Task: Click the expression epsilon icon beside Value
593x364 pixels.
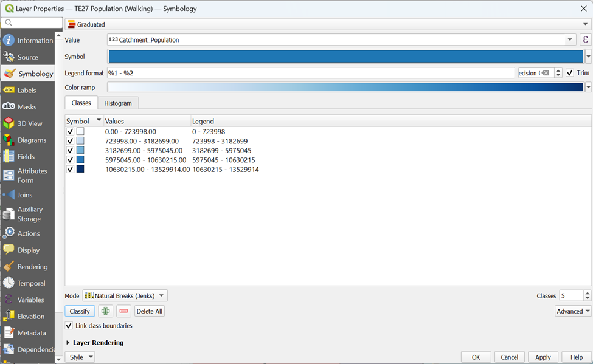Action: (586, 40)
